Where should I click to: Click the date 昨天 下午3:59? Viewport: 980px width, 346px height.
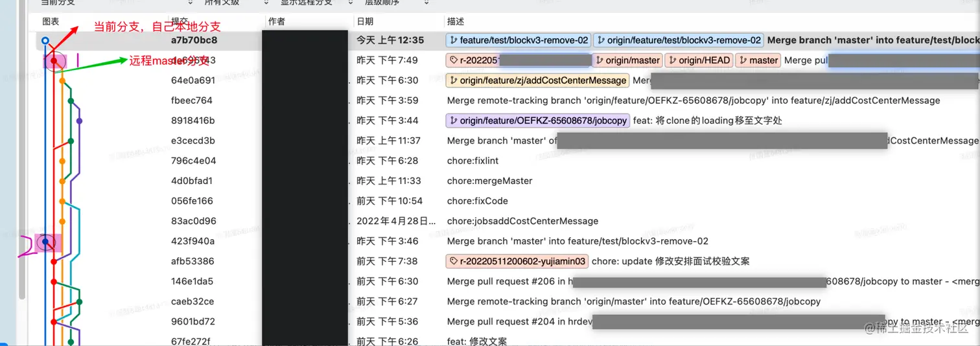[388, 100]
